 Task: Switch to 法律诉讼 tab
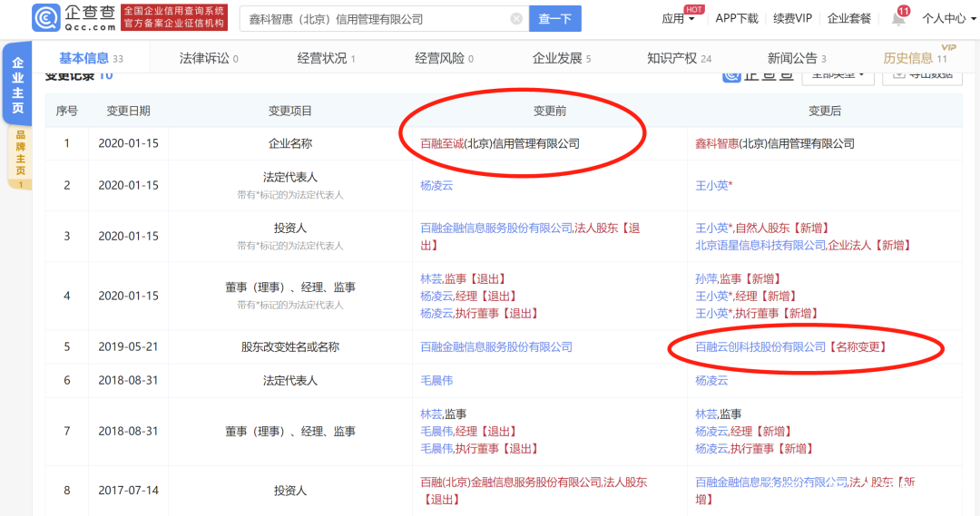pyautogui.click(x=209, y=58)
